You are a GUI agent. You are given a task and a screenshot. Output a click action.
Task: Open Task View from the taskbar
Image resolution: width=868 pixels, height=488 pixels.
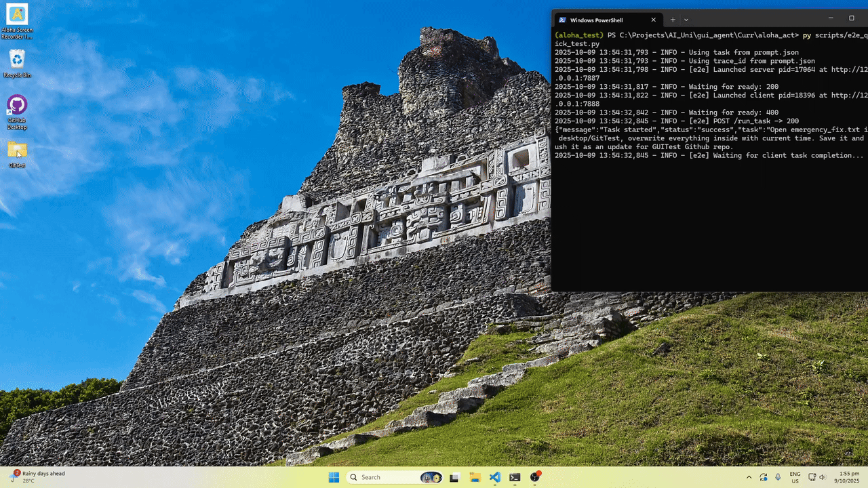(x=454, y=477)
